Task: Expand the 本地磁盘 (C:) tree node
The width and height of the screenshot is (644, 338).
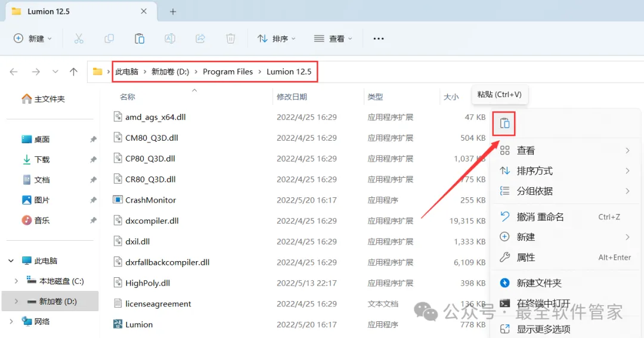Action: click(x=16, y=281)
